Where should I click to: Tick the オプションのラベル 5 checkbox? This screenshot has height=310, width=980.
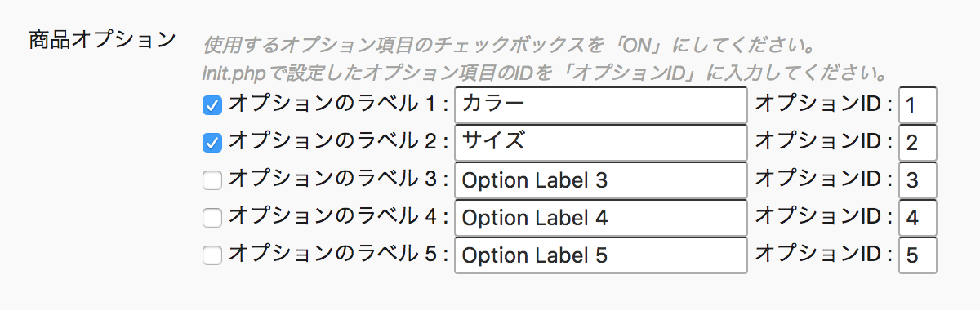point(212,255)
